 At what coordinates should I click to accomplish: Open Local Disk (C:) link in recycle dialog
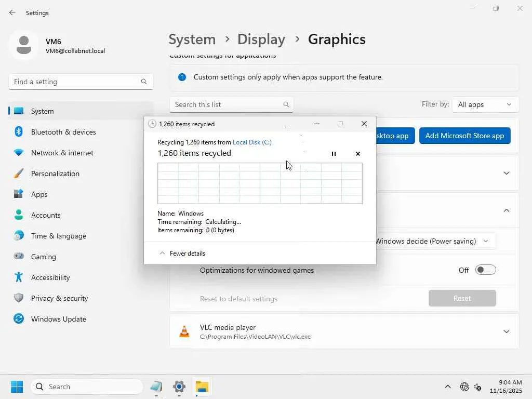coord(252,142)
